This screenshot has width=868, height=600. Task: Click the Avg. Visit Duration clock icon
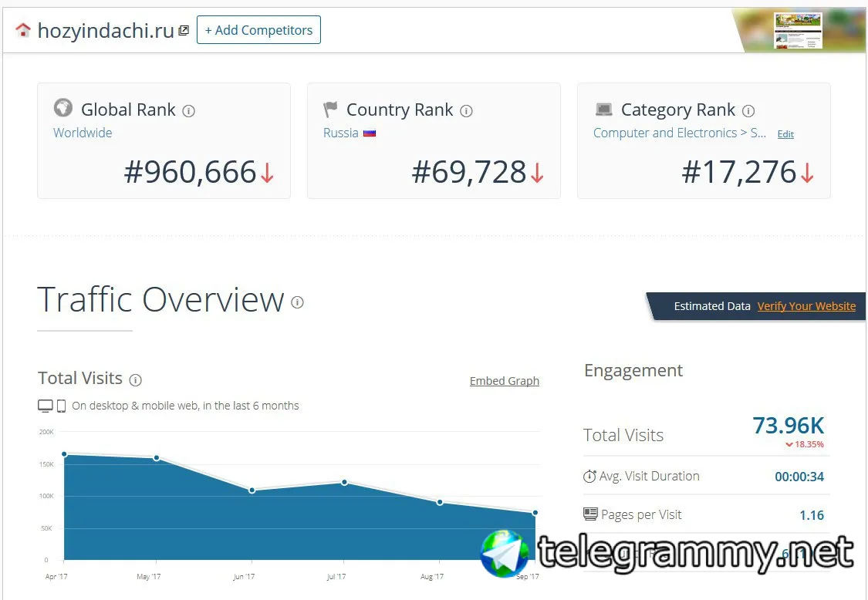589,476
